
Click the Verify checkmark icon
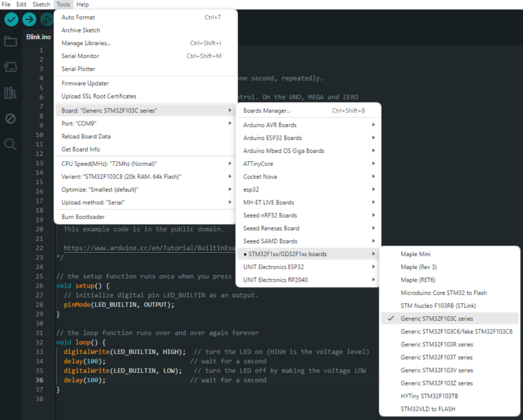click(11, 20)
